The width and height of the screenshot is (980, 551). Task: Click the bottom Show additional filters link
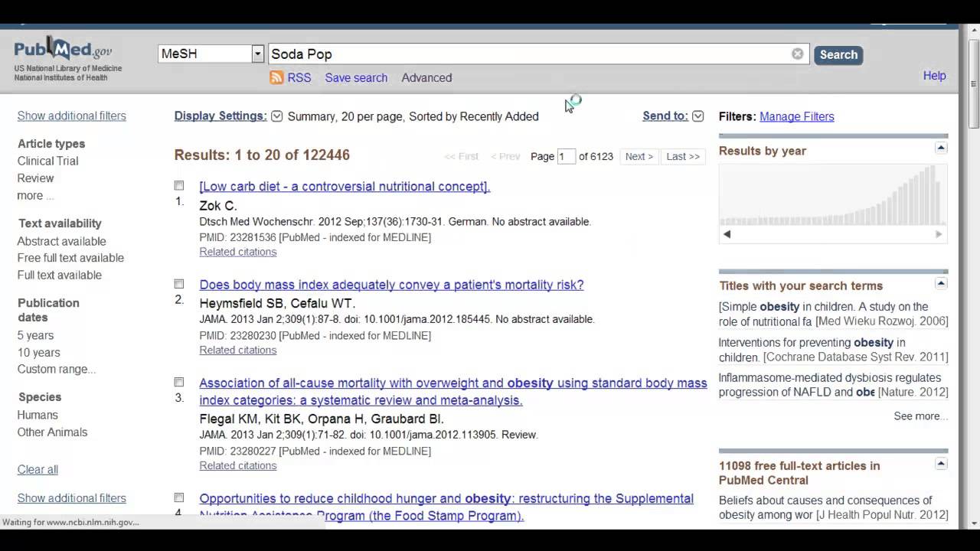coord(72,498)
